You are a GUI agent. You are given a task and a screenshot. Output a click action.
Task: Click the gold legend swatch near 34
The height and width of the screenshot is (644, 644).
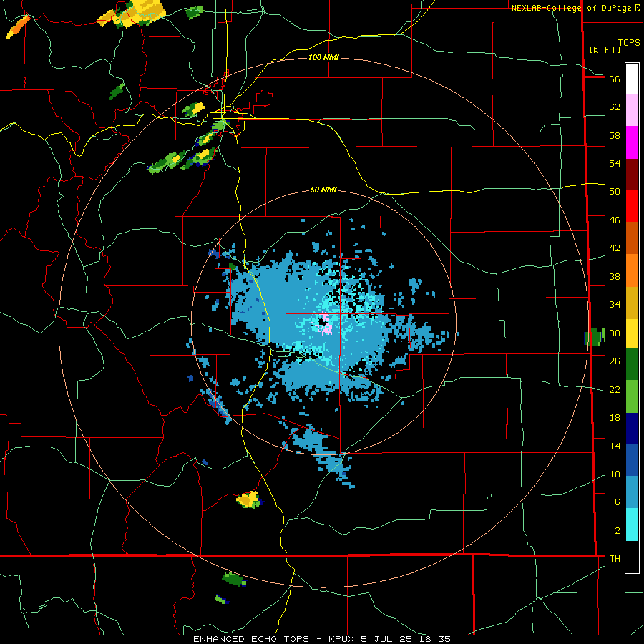pyautogui.click(x=632, y=303)
